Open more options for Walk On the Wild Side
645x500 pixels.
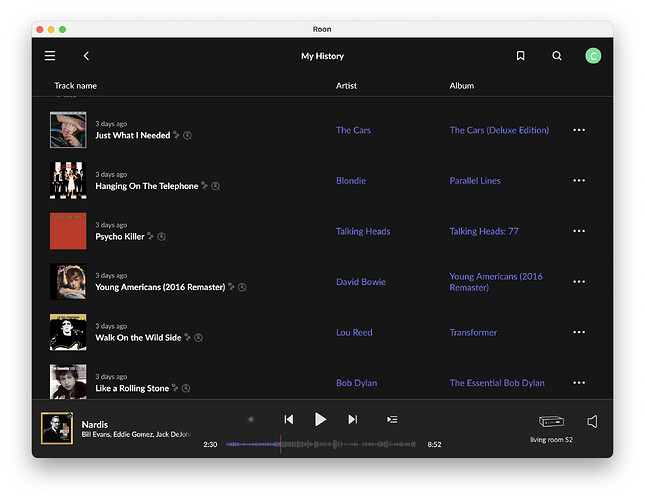[579, 332]
